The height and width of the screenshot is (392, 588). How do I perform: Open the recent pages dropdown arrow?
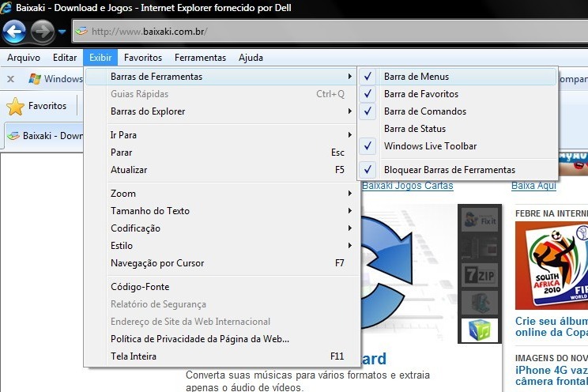click(62, 32)
